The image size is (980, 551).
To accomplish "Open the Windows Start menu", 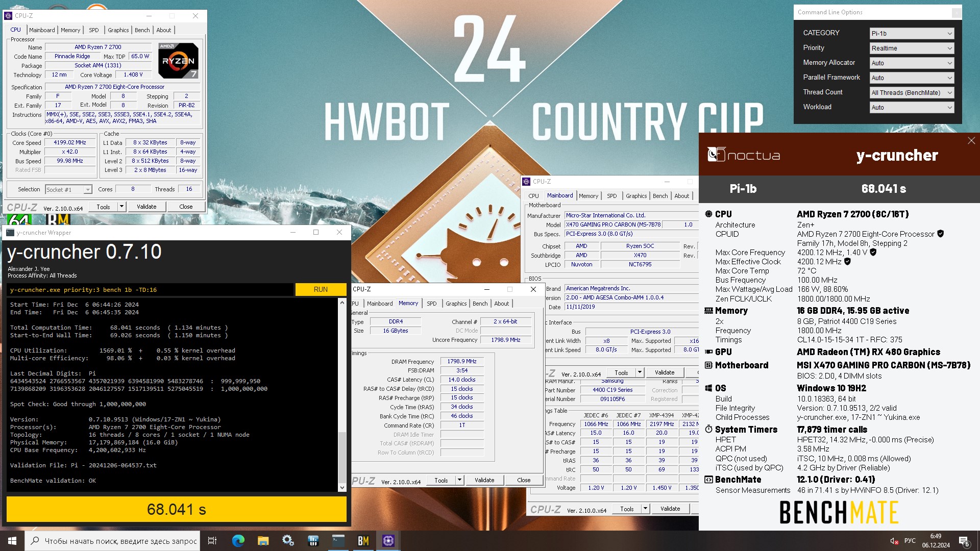I will tap(12, 541).
